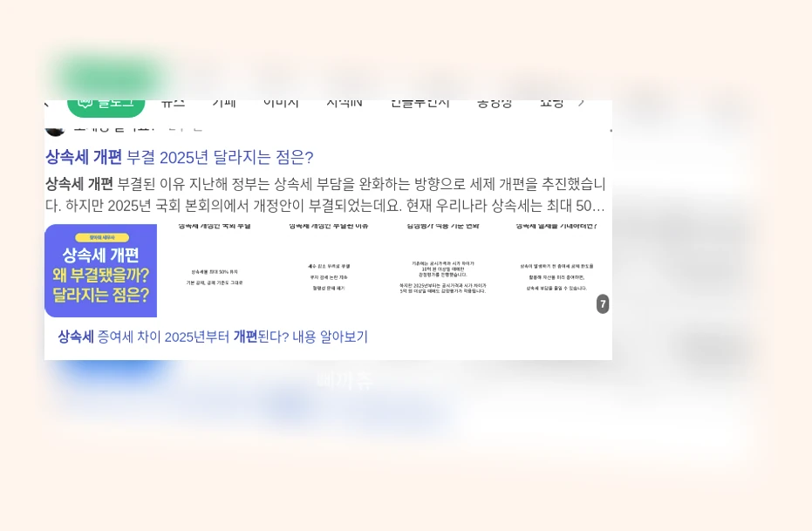Click the right arrow after the 쇼핑 tab
The width and height of the screenshot is (812, 531).
point(581,104)
